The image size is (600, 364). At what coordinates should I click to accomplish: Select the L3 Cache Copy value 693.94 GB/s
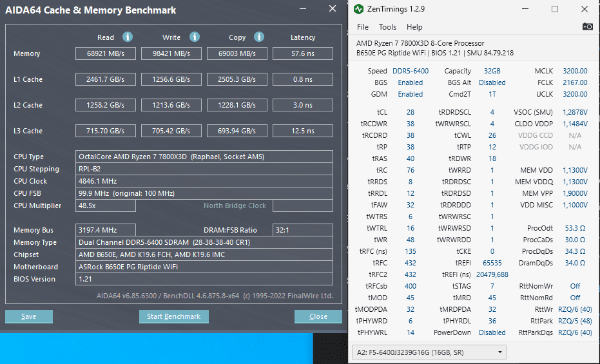point(237,131)
